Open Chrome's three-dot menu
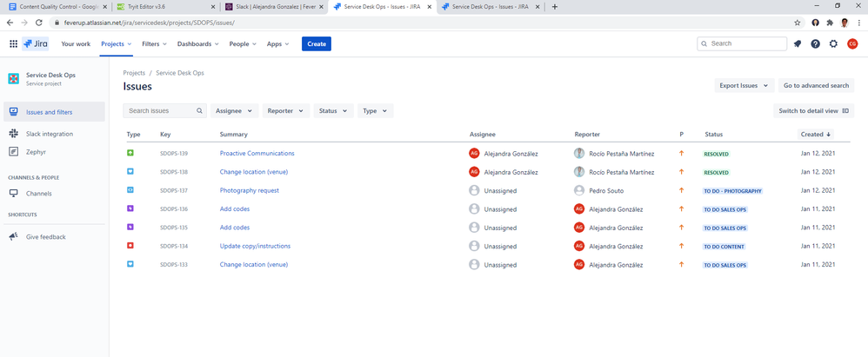The height and width of the screenshot is (357, 868). [858, 23]
